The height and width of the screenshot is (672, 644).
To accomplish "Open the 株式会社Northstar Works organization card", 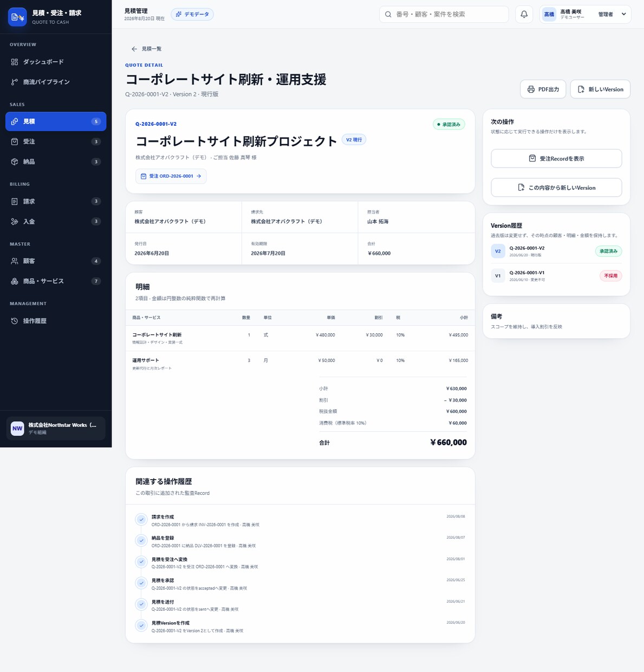I will 56,428.
